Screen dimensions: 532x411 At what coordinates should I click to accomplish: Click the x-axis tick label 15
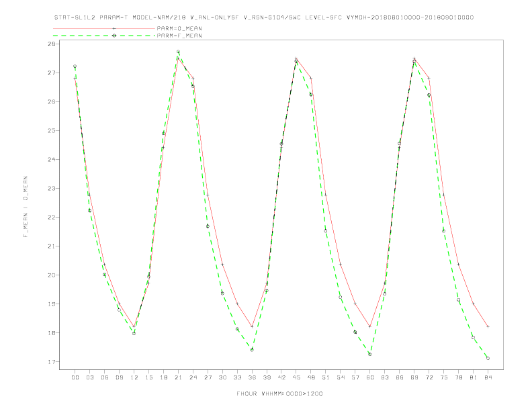[x=148, y=377]
